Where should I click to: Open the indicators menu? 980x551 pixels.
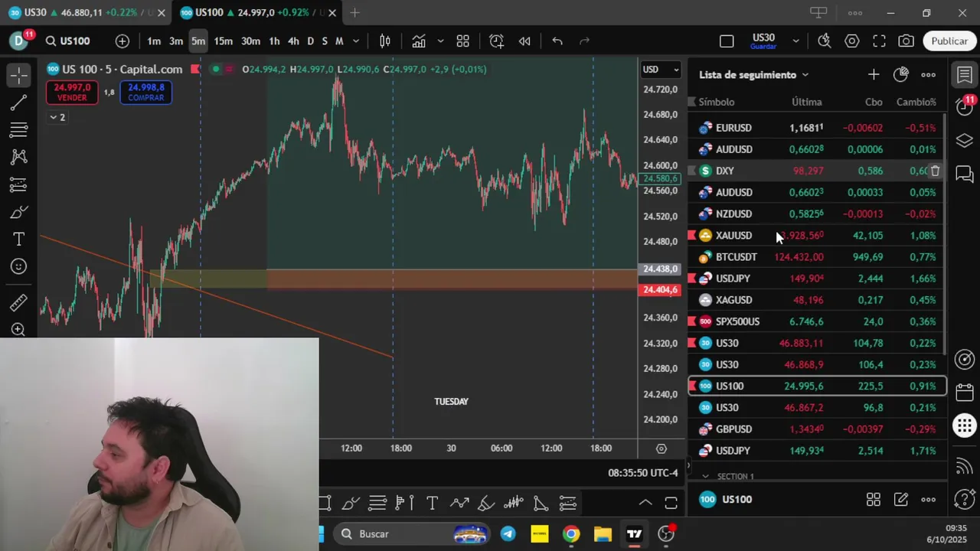(x=419, y=41)
